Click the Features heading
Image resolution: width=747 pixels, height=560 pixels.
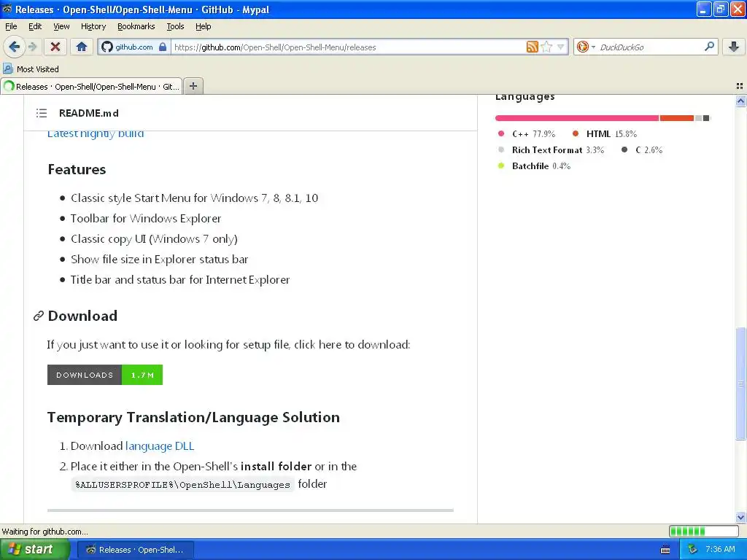[77, 169]
